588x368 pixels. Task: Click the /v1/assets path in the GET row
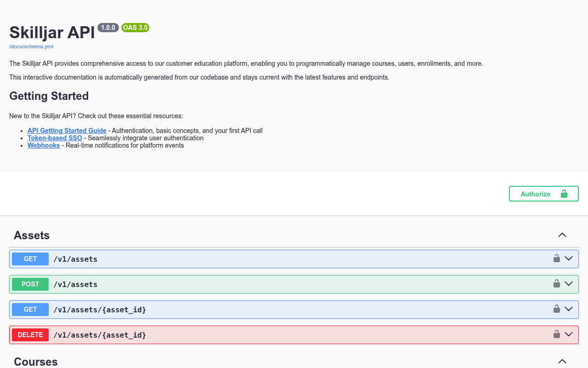[x=75, y=259]
